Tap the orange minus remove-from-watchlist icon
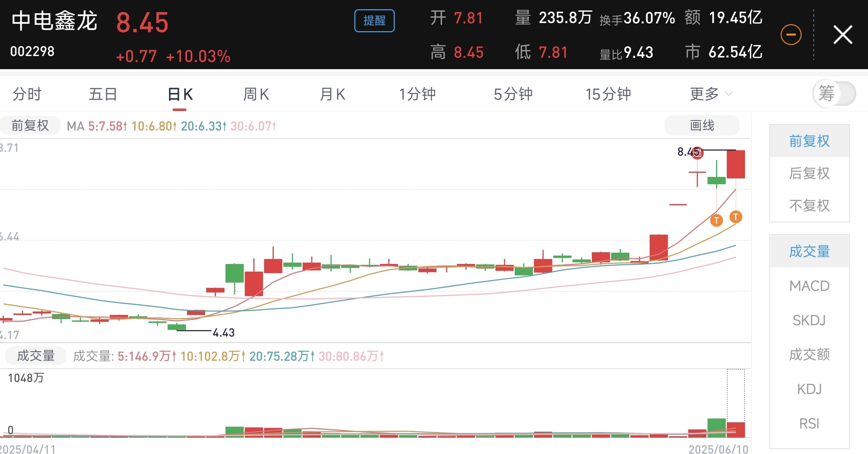Screen dimensions: 868x454 tap(791, 35)
